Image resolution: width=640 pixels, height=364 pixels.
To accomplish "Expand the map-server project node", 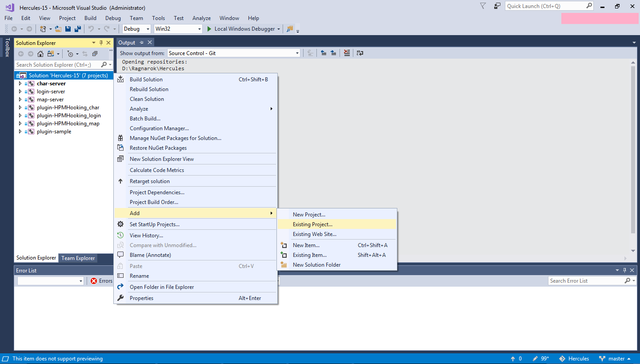I will 20,100.
